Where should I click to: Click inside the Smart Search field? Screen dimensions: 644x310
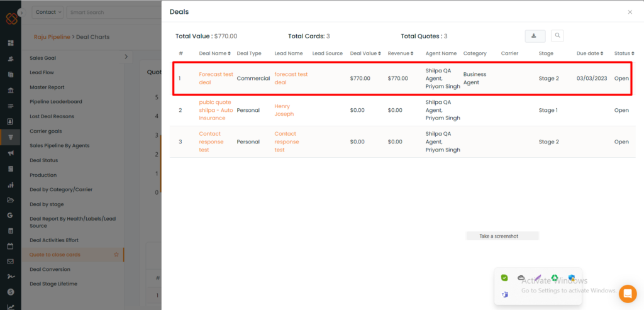tap(114, 13)
